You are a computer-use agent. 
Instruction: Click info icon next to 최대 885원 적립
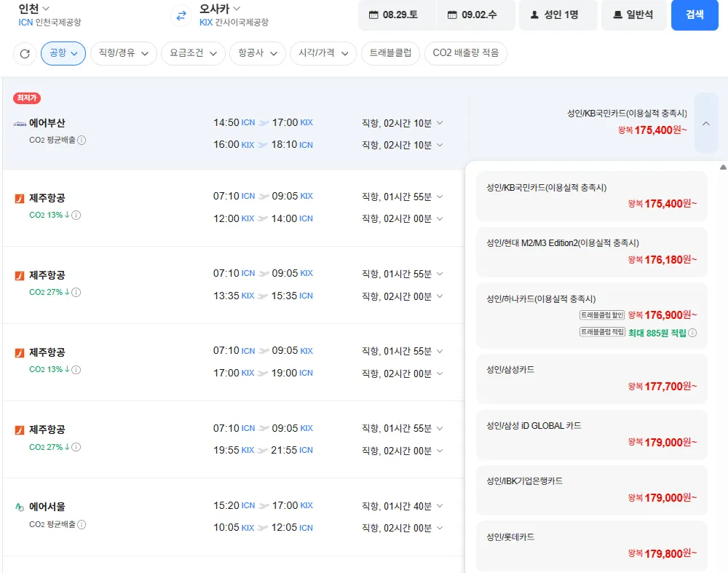point(692,333)
